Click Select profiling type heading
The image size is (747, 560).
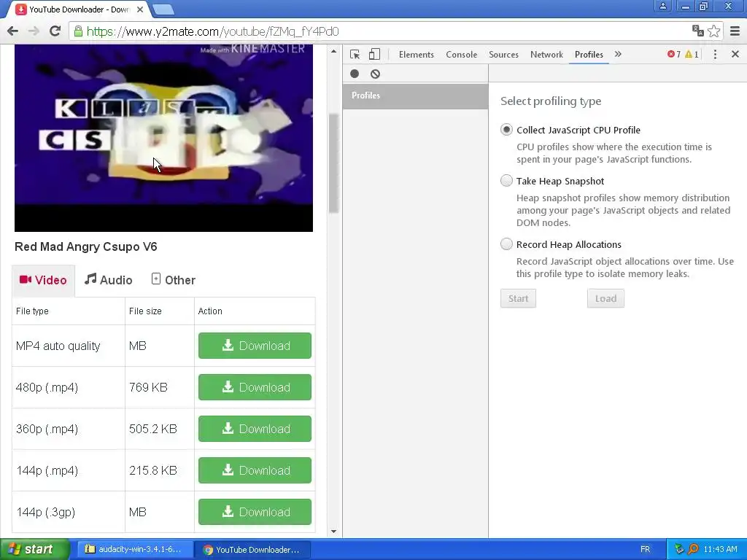coord(551,101)
